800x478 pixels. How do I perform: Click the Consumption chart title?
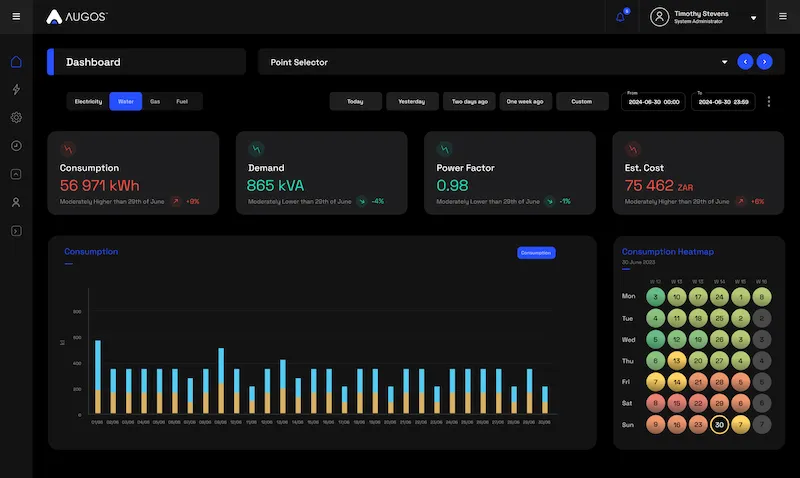[x=91, y=251]
